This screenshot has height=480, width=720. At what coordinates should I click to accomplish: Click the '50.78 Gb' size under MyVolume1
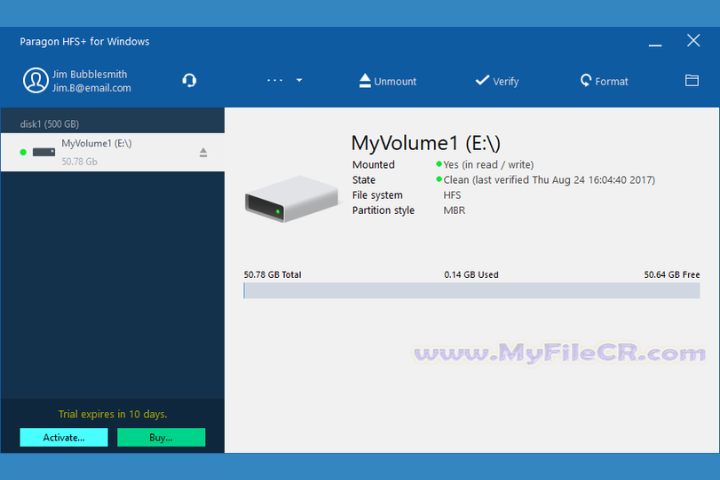79,161
